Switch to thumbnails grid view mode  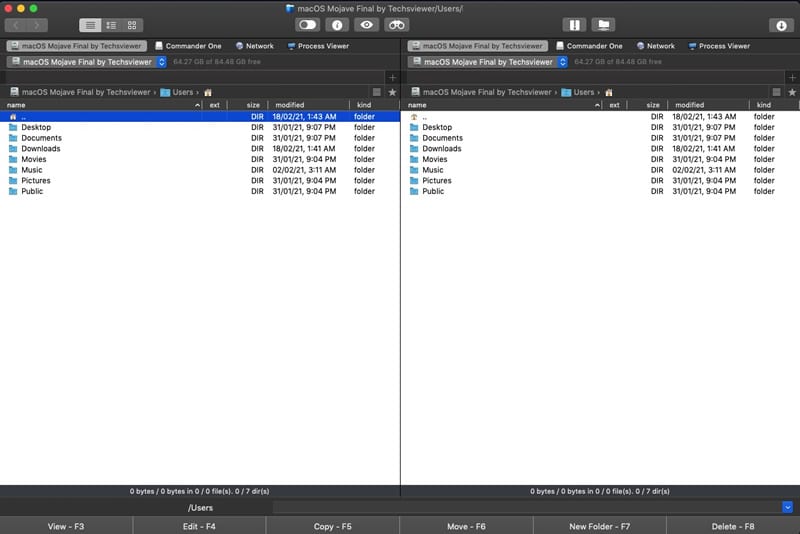tap(132, 25)
